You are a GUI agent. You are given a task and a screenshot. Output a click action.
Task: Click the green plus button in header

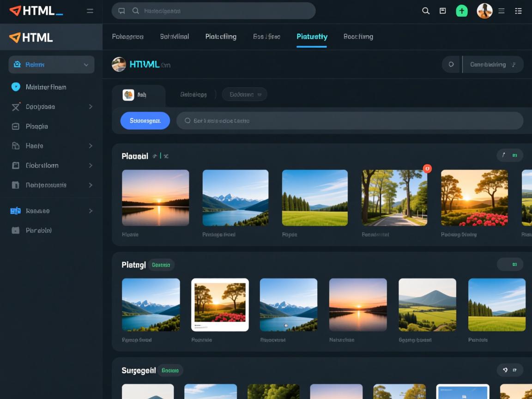point(462,11)
